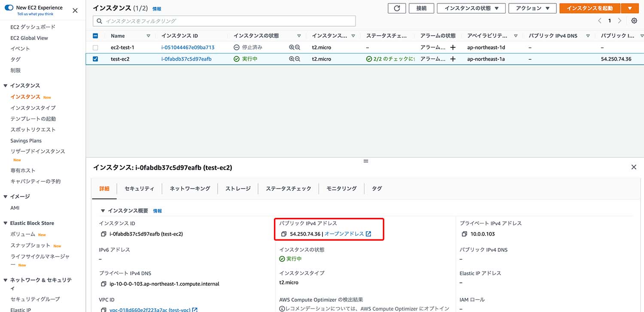Open セキュリティグループ in sidebar

[x=35, y=299]
